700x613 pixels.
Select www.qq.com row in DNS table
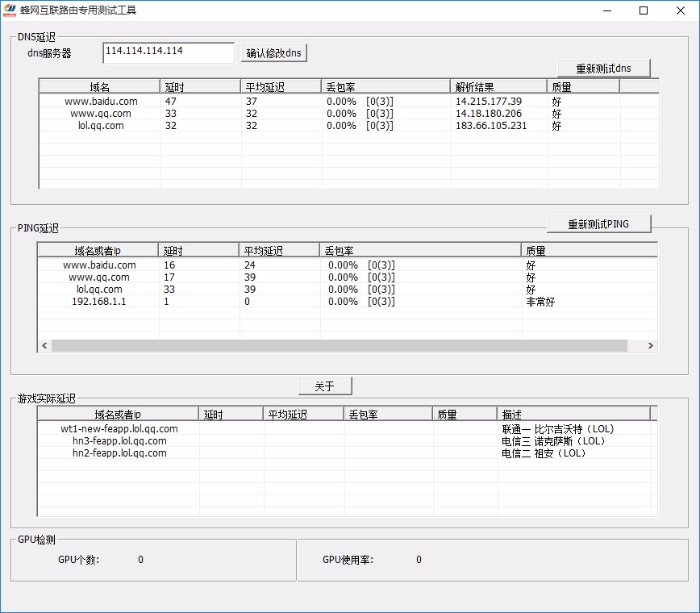point(349,114)
